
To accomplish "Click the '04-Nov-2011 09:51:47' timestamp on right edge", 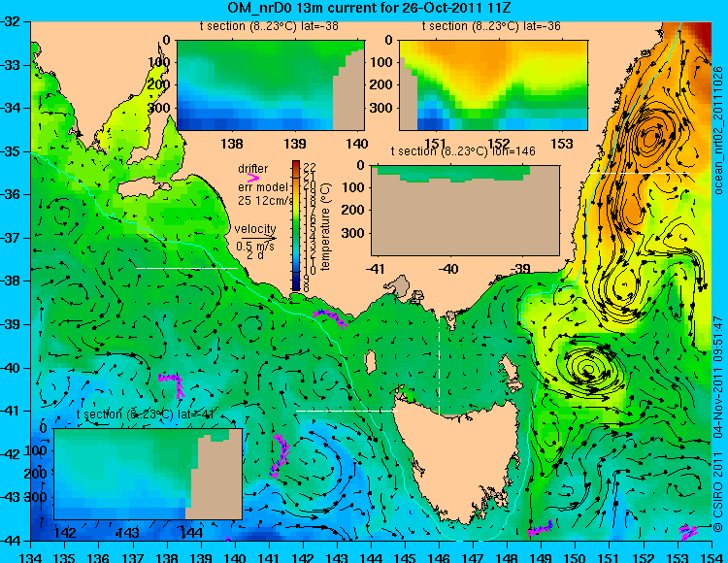I will coord(718,378).
